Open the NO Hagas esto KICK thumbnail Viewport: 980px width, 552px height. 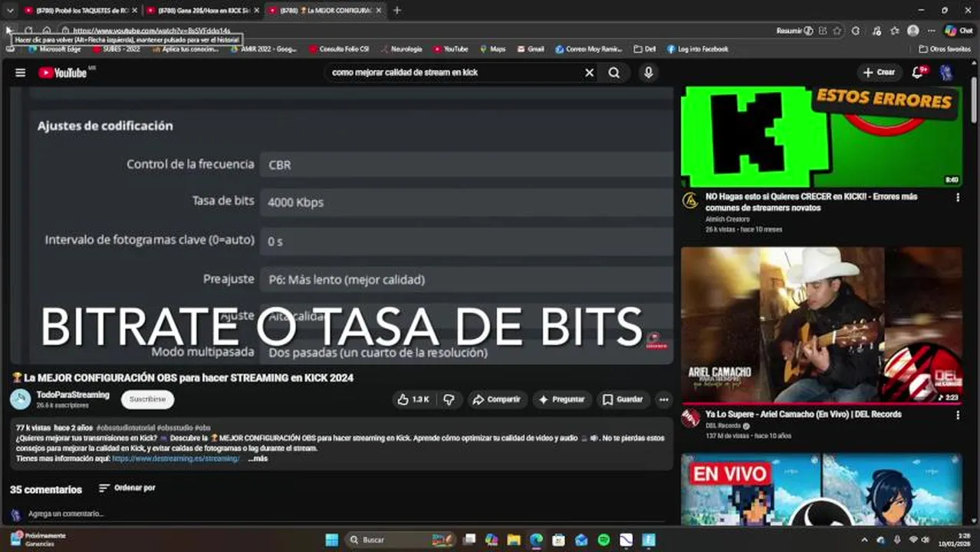tap(821, 136)
